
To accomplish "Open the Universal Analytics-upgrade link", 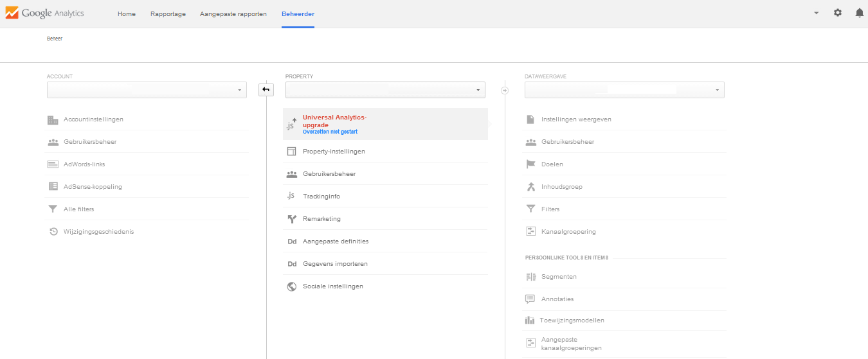I will [x=334, y=121].
